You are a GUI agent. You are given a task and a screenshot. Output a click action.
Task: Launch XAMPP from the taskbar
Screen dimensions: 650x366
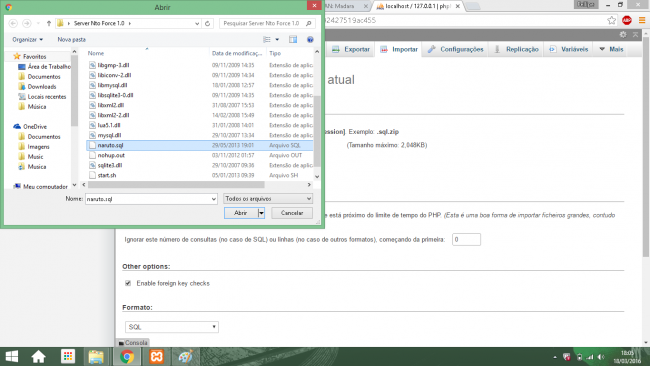point(157,356)
